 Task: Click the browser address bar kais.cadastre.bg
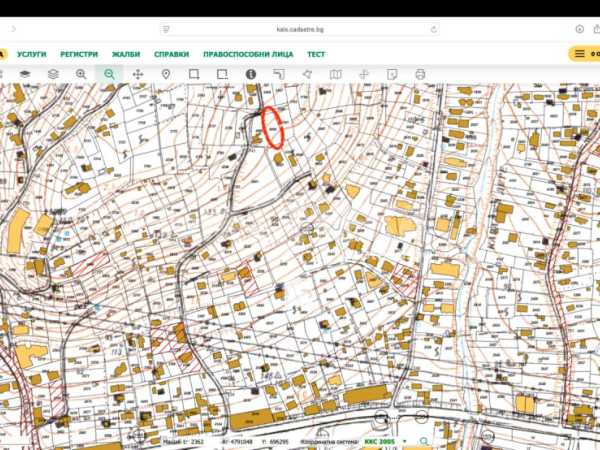300,29
